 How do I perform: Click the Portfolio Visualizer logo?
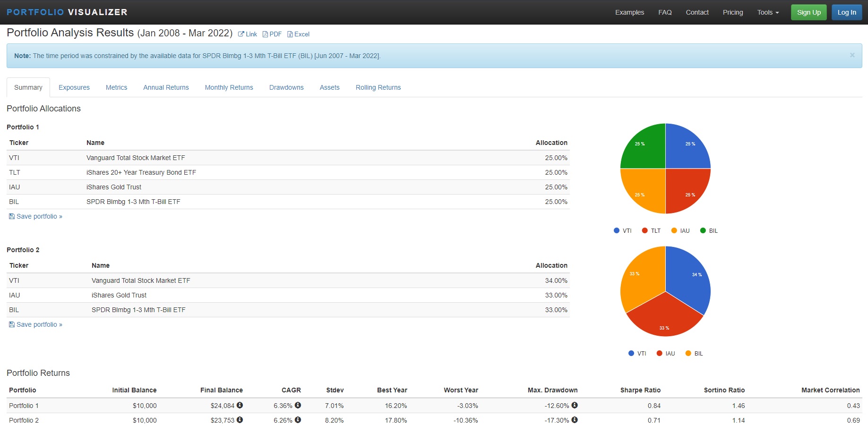67,12
